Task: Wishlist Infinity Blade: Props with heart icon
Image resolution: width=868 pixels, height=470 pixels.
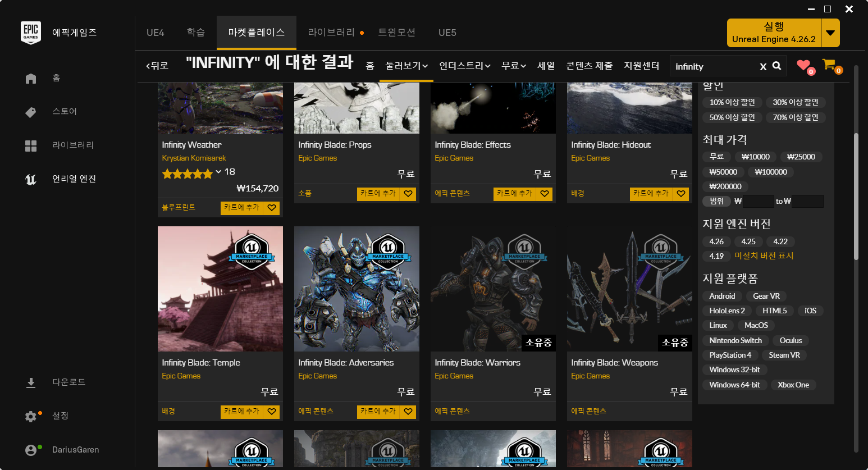Action: click(408, 194)
